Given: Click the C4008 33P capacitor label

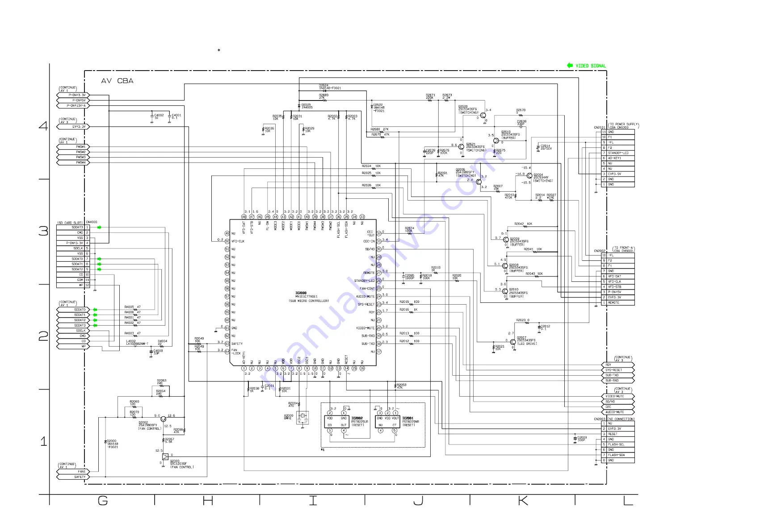Looking at the screenshot, I should pyautogui.click(x=158, y=352).
